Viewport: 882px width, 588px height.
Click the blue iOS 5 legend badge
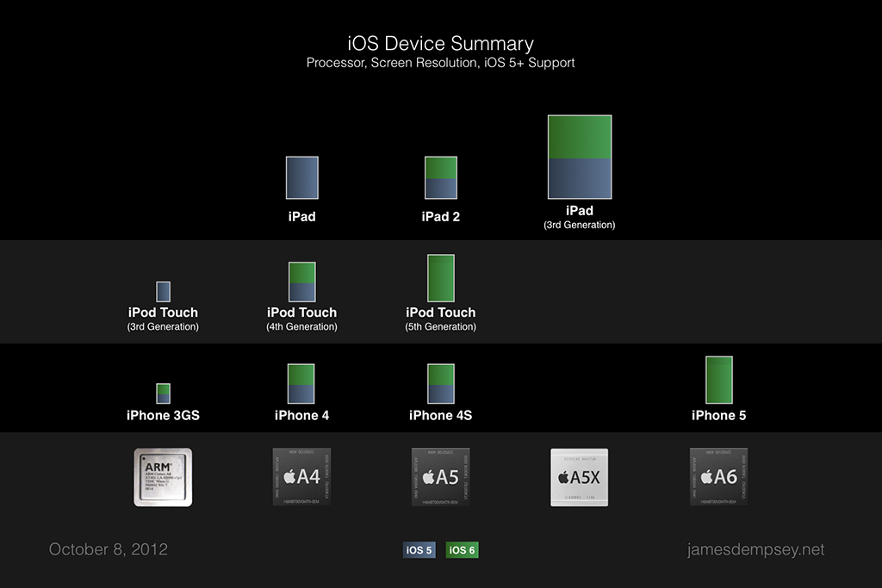pyautogui.click(x=419, y=550)
